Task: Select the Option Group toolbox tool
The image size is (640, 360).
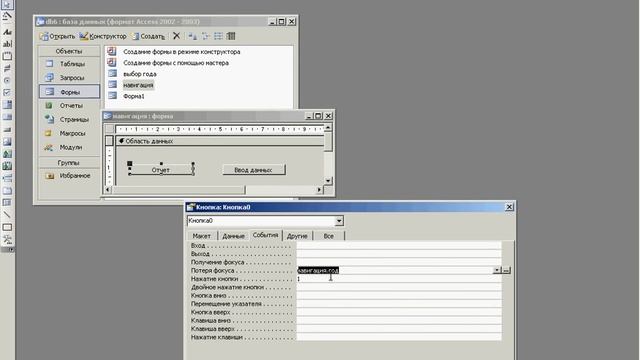Action: pos(7,56)
